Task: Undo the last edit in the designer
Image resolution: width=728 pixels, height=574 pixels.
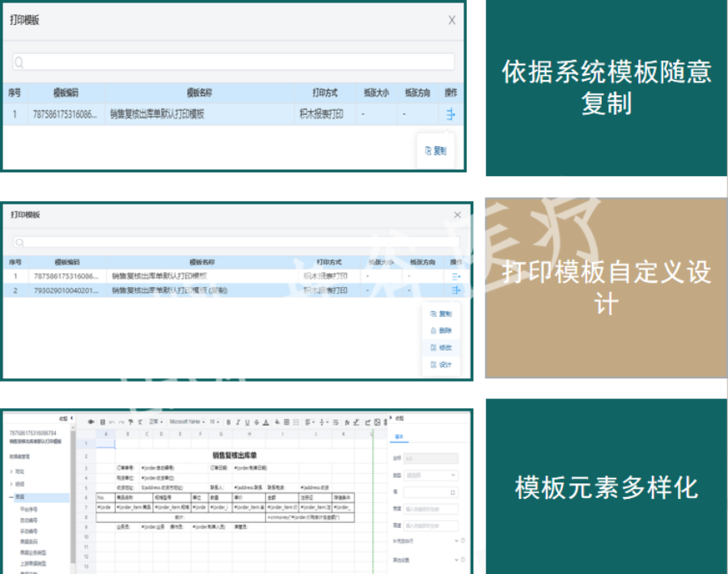Action: (x=112, y=422)
